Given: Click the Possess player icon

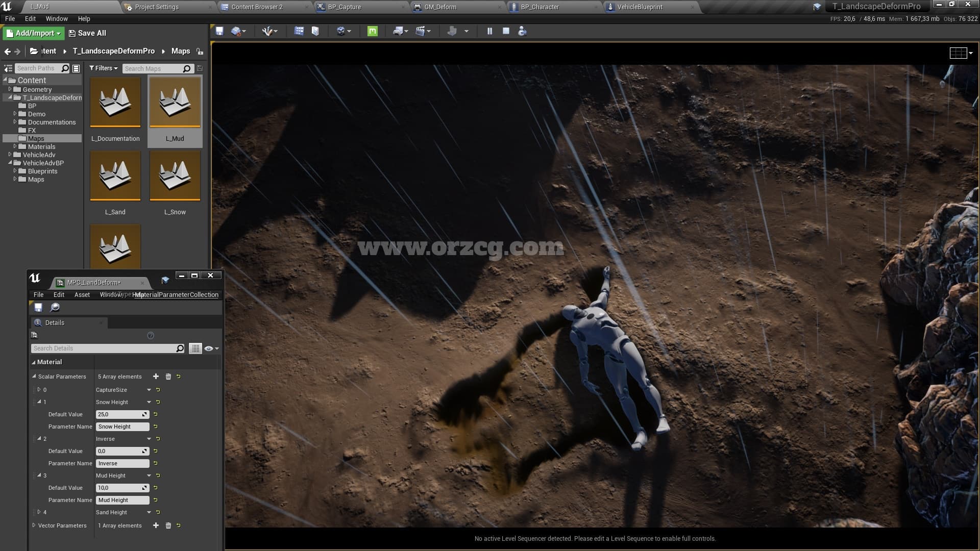Looking at the screenshot, I should pos(522,31).
